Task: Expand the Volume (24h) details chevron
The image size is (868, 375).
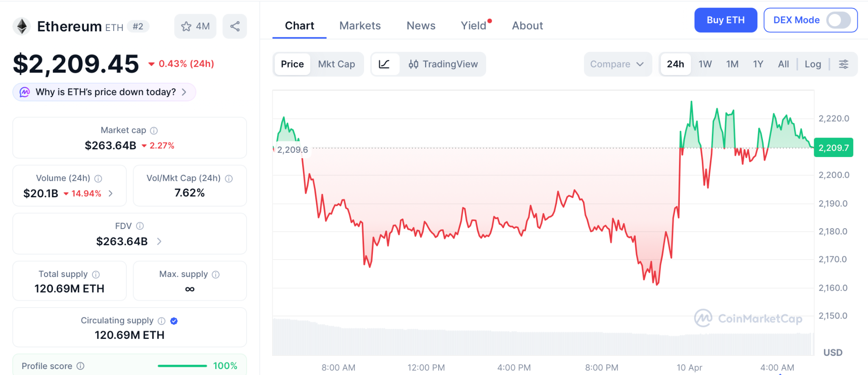Action: click(x=111, y=193)
